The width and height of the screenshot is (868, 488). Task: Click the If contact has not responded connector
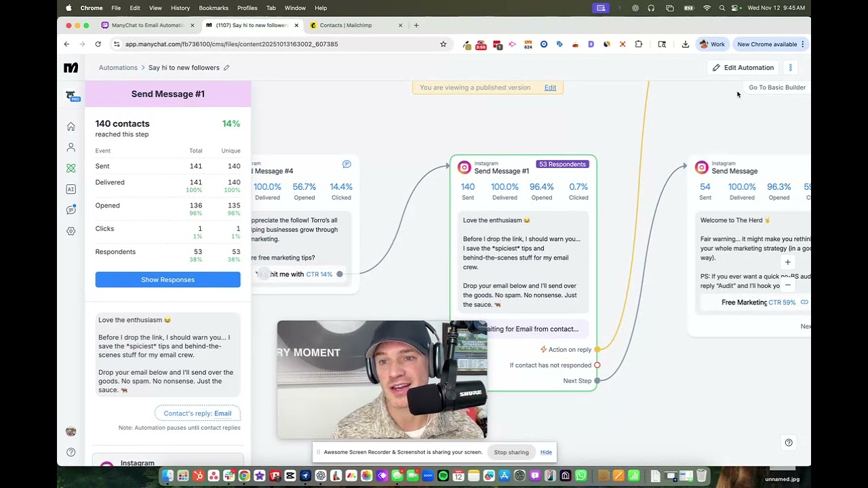[597, 365]
